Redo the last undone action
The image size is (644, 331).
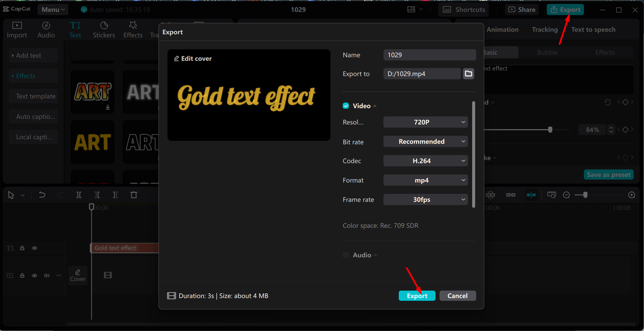click(60, 195)
